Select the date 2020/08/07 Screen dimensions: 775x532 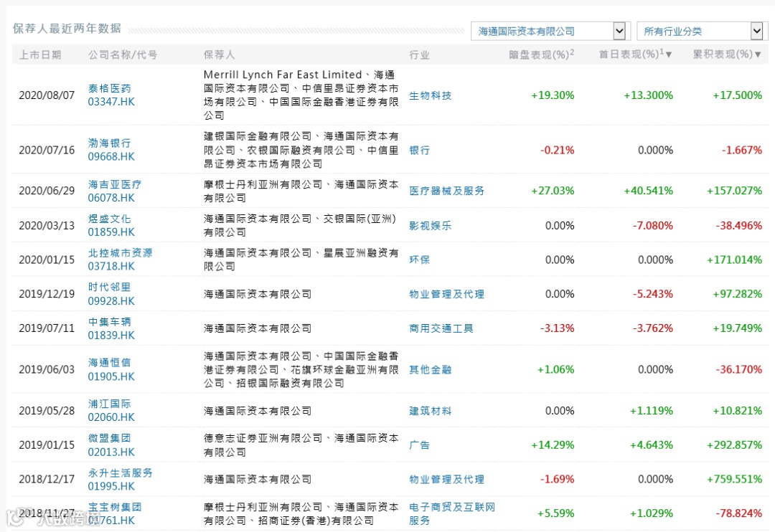click(x=47, y=95)
